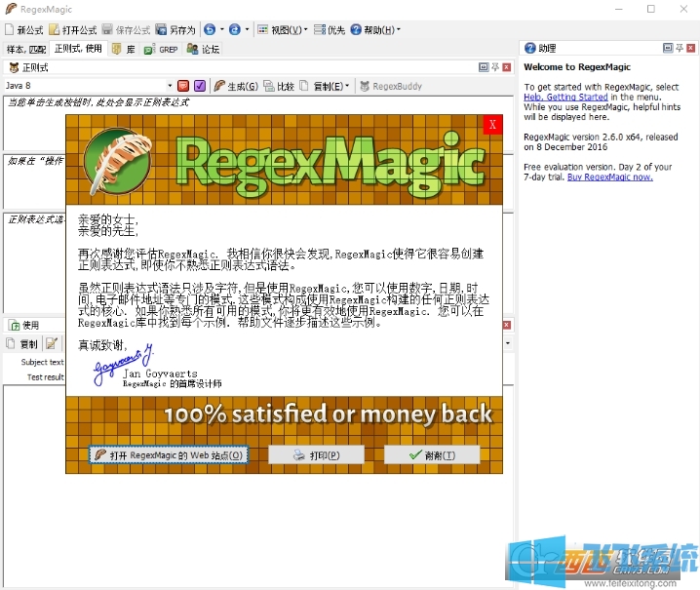Launch RegexBuddy from the toolbar
This screenshot has height=590, width=700.
click(391, 86)
